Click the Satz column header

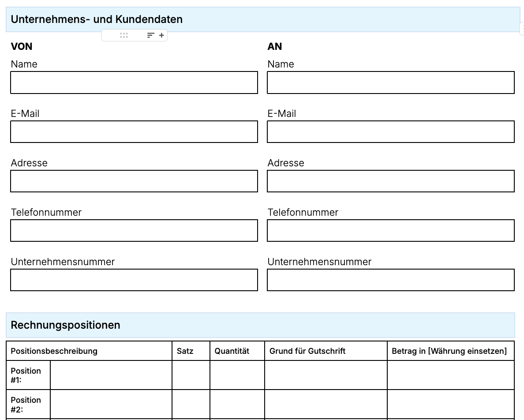click(x=191, y=351)
